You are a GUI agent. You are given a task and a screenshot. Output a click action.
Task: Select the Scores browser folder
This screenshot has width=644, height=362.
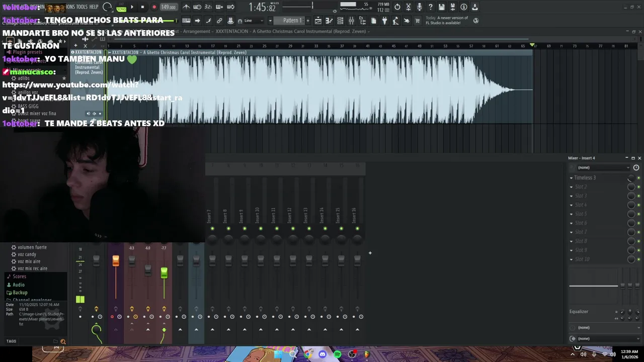[19, 277]
